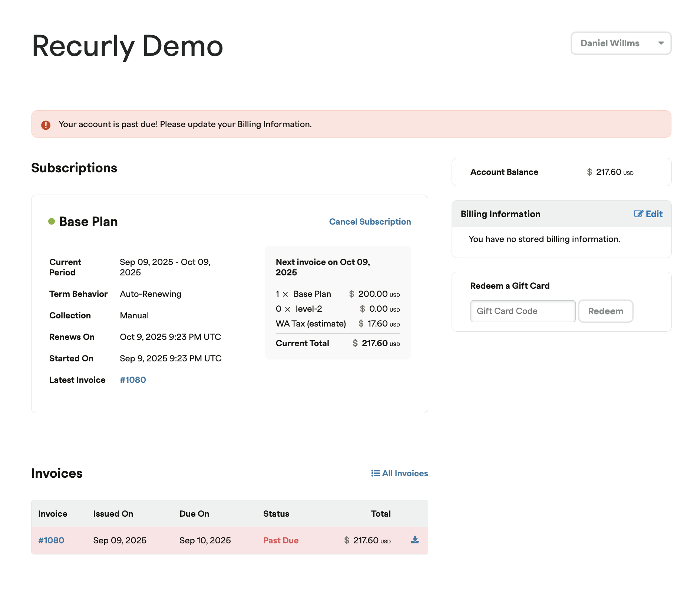Image resolution: width=697 pixels, height=616 pixels.
Task: Click the Redeem button
Action: [606, 311]
